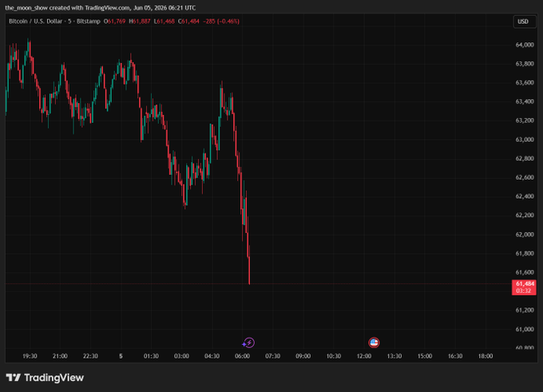Image resolution: width=543 pixels, height=392 pixels.
Task: Click the purple lightning event marker icon
Action: pyautogui.click(x=248, y=343)
